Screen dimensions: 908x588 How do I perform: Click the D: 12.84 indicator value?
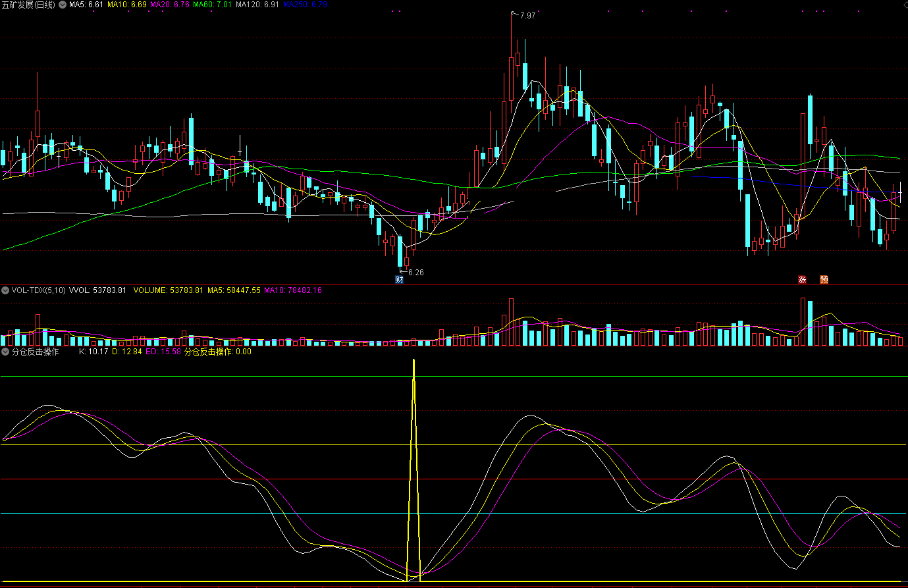127,352
